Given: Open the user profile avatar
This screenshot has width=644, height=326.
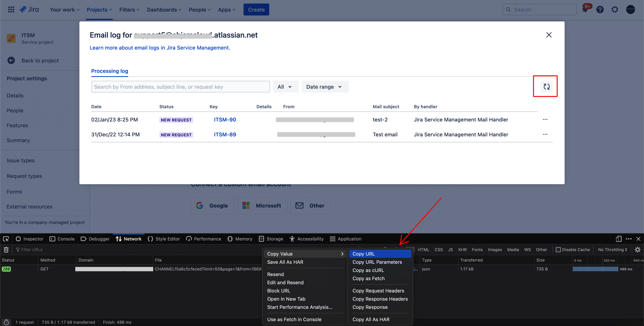Looking at the screenshot, I should point(630,10).
